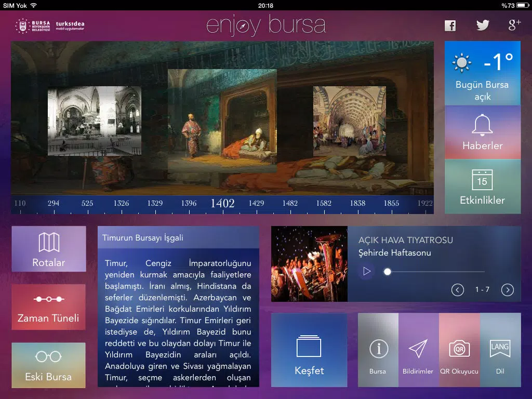Open Bursa info icon
This screenshot has height=399, width=532.
click(378, 350)
